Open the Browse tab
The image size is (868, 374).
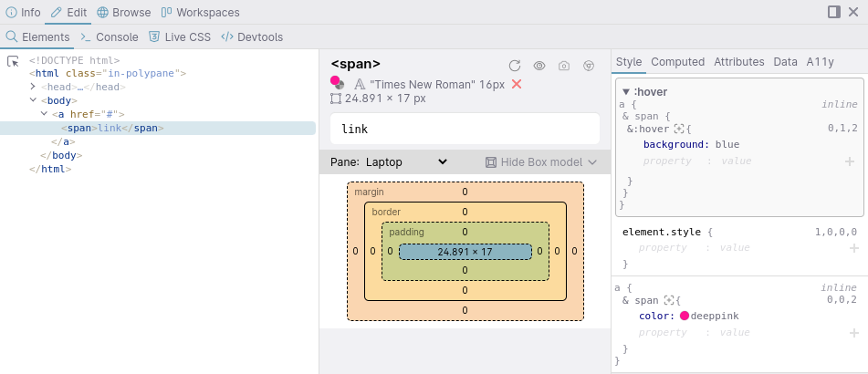[123, 12]
